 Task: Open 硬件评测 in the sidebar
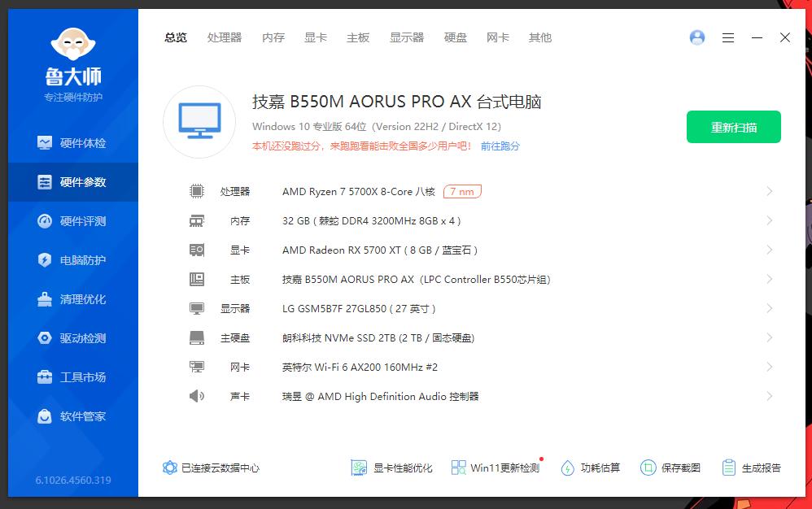pos(73,221)
